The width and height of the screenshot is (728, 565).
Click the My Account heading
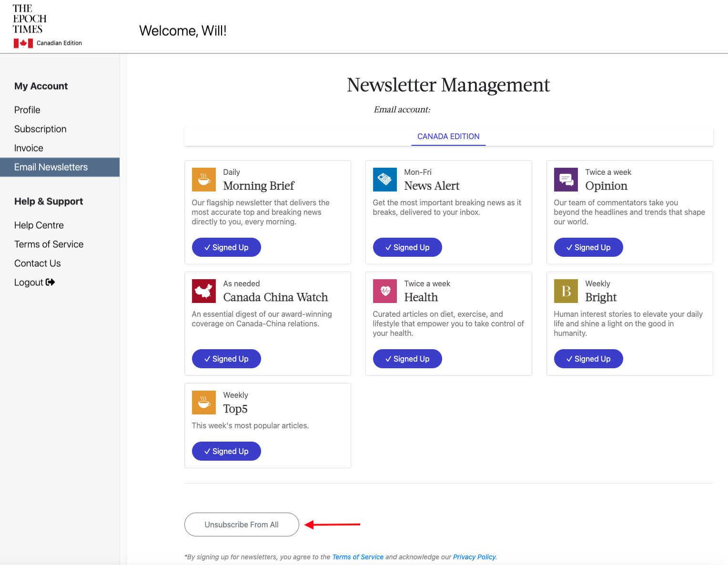41,86
